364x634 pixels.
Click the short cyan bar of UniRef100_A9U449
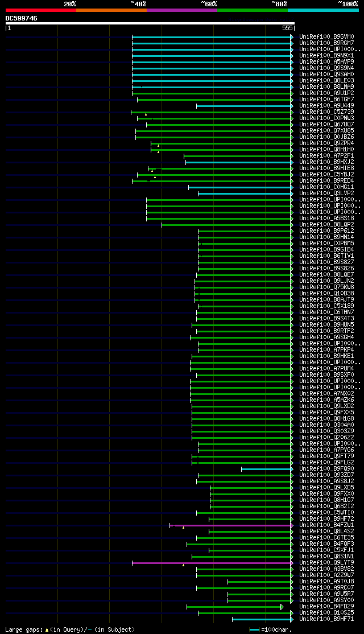coord(245,106)
